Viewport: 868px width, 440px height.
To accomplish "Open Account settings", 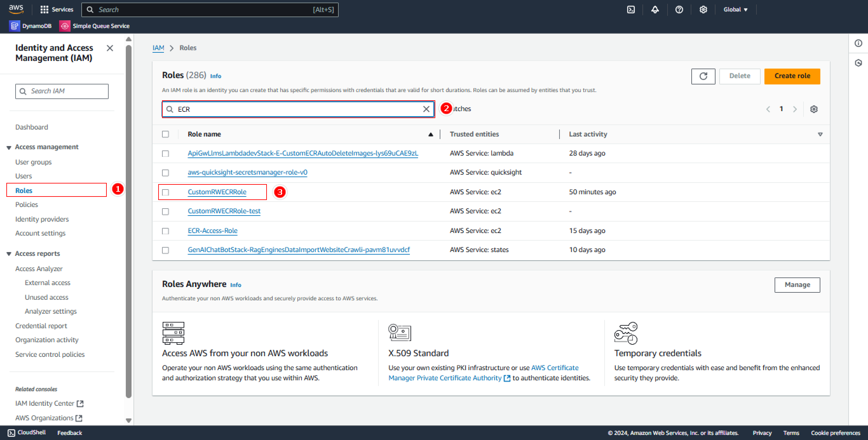I will pos(40,233).
